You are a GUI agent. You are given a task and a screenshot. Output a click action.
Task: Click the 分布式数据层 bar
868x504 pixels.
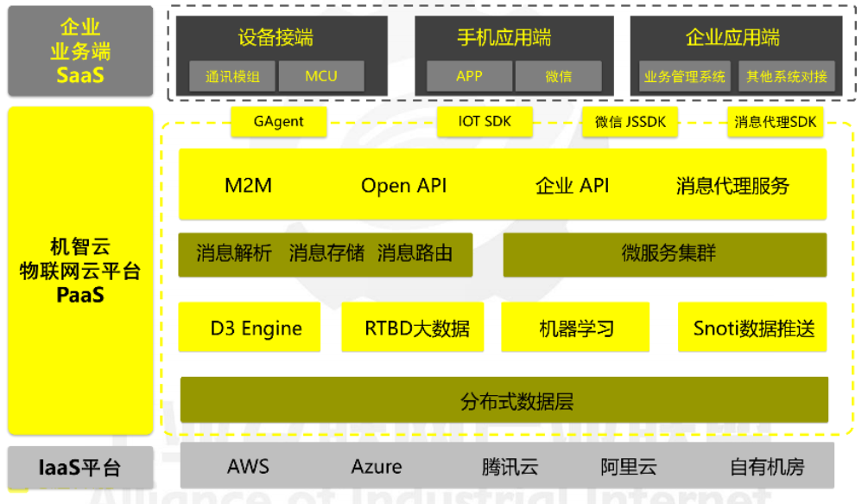point(504,400)
